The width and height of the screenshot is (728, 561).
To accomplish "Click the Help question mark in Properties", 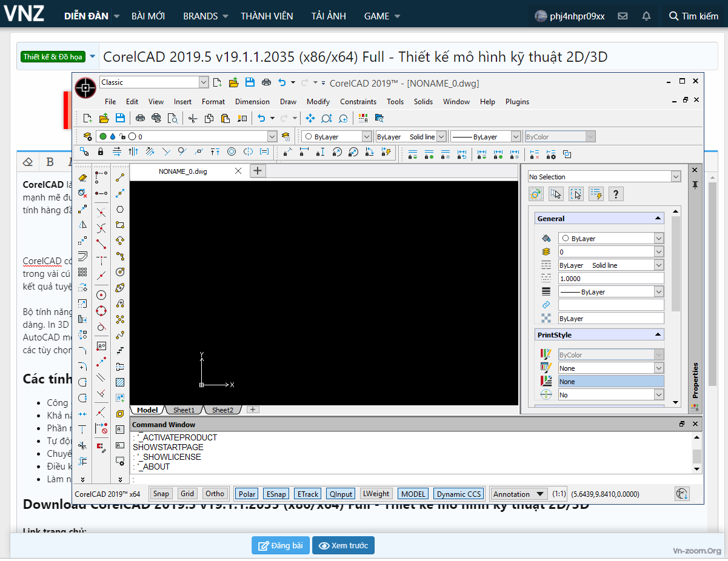I will coord(616,194).
